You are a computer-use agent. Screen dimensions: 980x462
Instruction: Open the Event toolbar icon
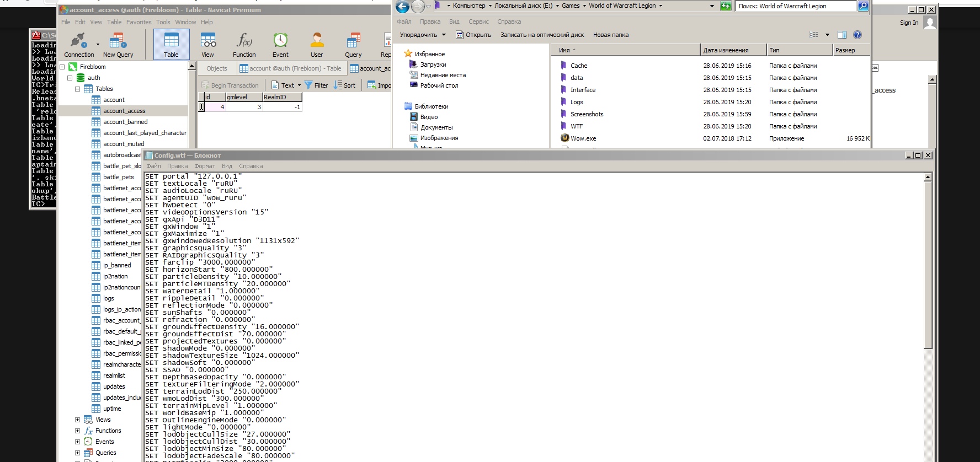[x=280, y=45]
